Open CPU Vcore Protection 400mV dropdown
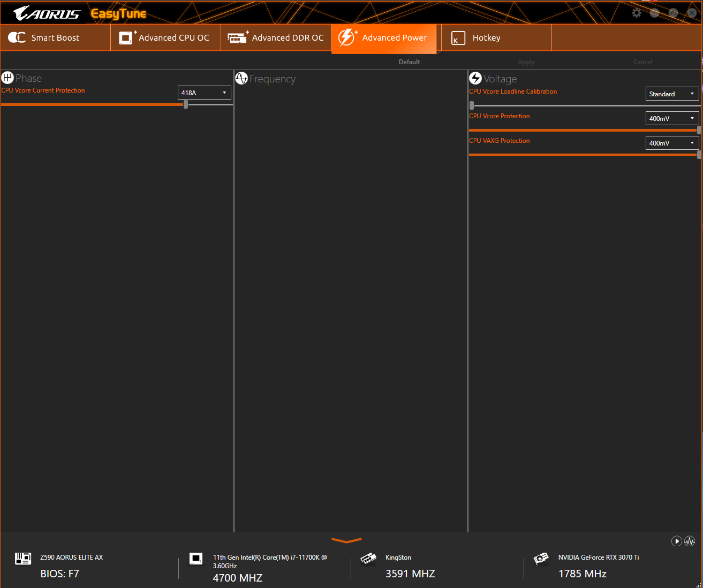Image resolution: width=703 pixels, height=588 pixels. click(672, 118)
